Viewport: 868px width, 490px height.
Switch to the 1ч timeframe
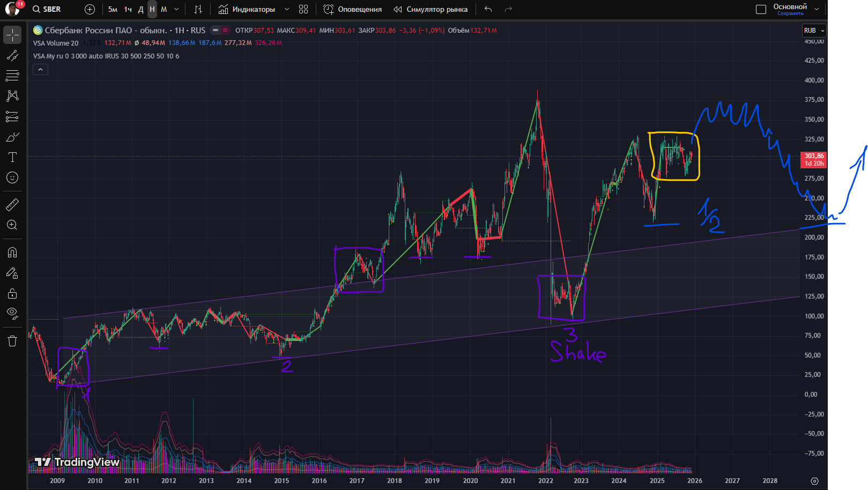click(128, 9)
